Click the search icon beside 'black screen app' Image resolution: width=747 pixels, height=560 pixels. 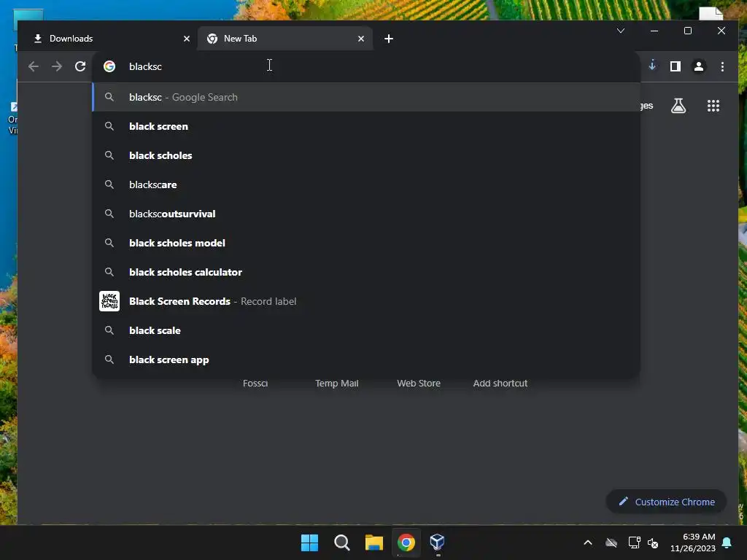tap(109, 359)
